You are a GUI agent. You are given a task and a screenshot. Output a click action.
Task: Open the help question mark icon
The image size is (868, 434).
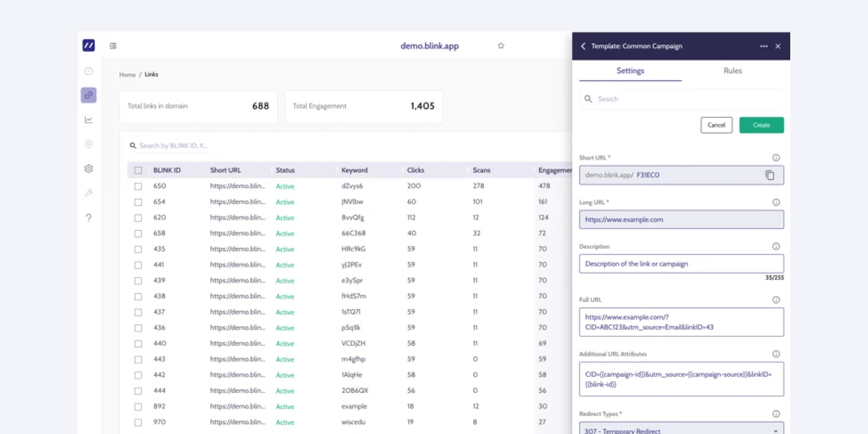(x=89, y=218)
